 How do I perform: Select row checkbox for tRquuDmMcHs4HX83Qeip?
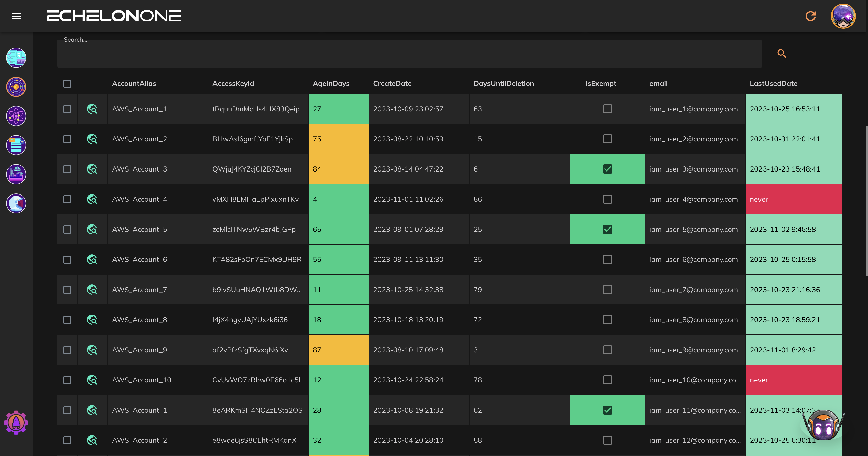[x=67, y=109]
